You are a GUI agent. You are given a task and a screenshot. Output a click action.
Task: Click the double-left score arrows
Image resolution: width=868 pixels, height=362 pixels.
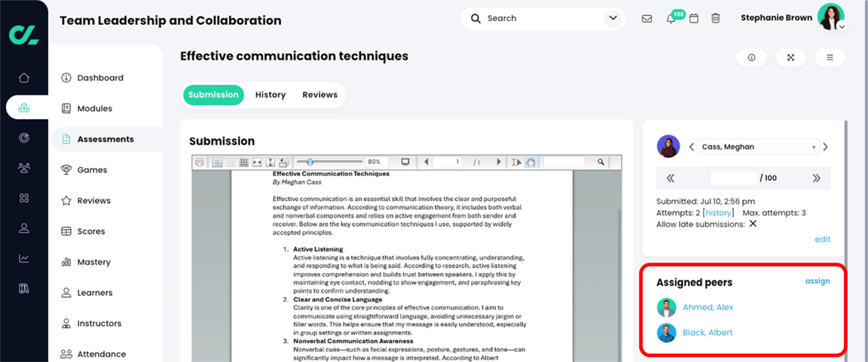coord(671,178)
